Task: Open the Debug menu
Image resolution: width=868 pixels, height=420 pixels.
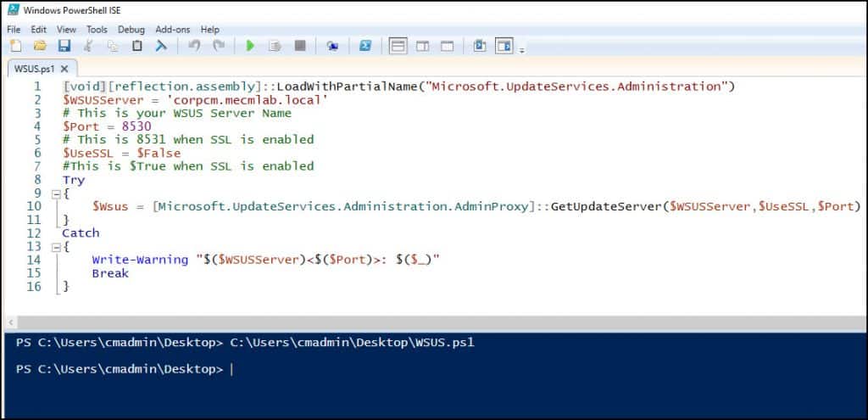Action: pyautogui.click(x=131, y=29)
